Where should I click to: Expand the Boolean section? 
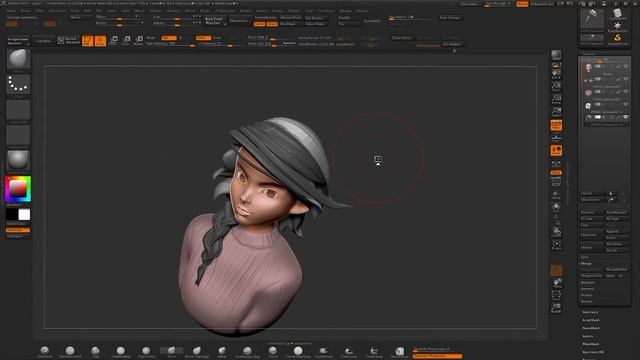pyautogui.click(x=588, y=282)
